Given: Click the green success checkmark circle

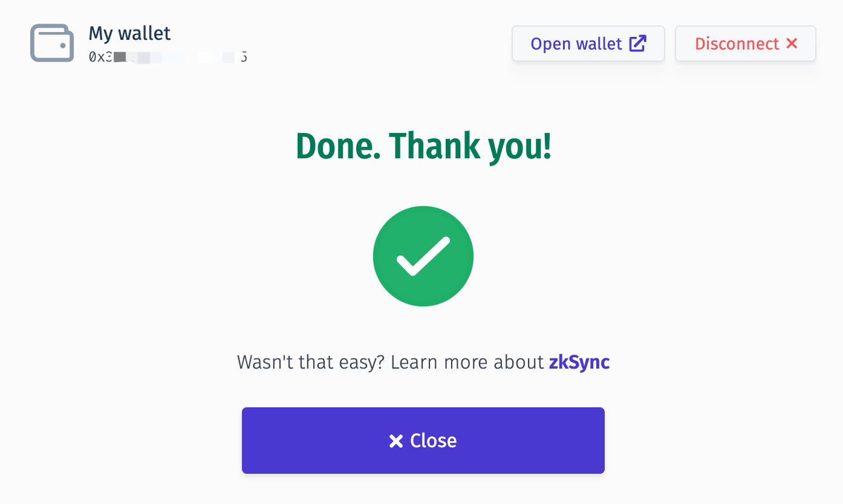Looking at the screenshot, I should (423, 256).
